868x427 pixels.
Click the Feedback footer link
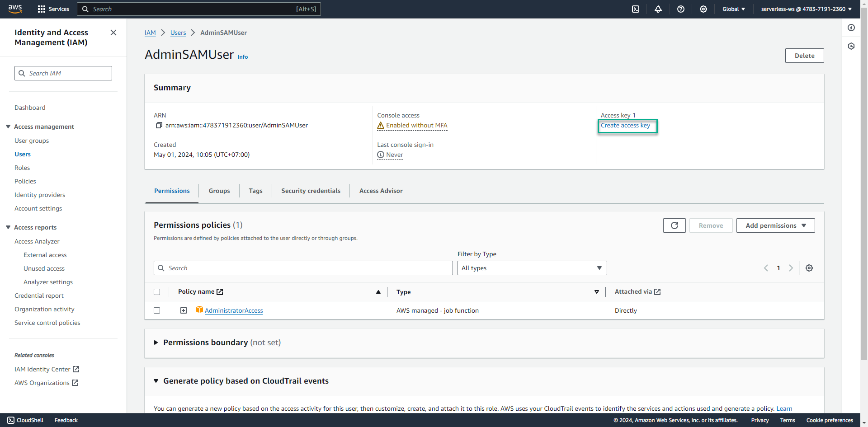[x=66, y=420]
